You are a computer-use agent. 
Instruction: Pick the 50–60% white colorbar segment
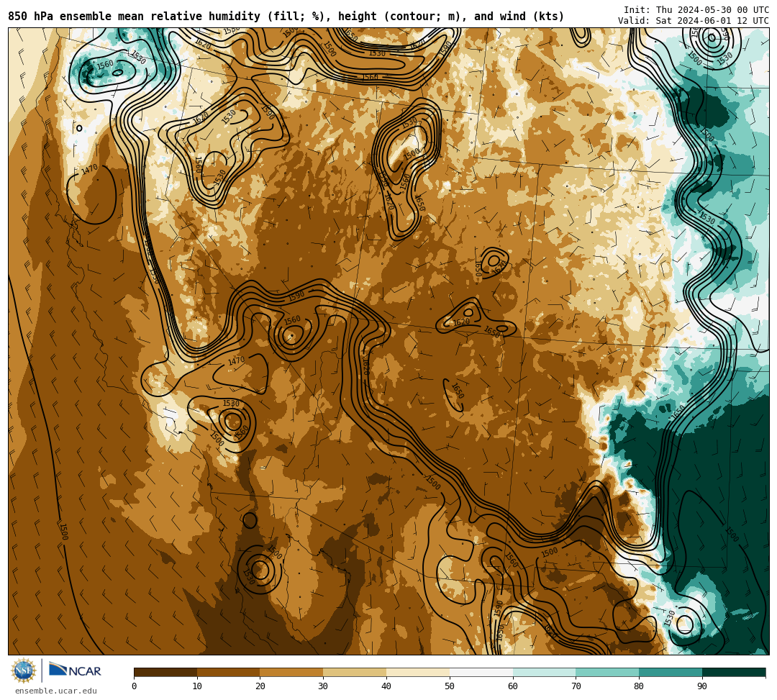coord(481,672)
